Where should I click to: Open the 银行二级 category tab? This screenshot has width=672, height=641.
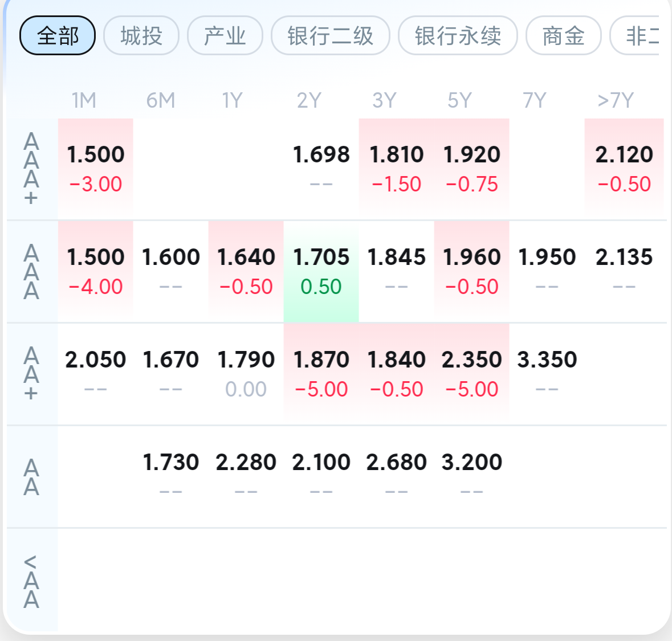(331, 35)
